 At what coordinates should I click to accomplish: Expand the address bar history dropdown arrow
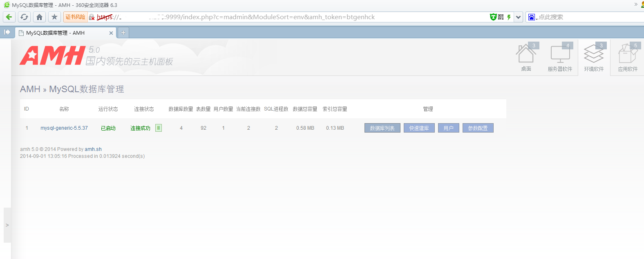[x=518, y=17]
